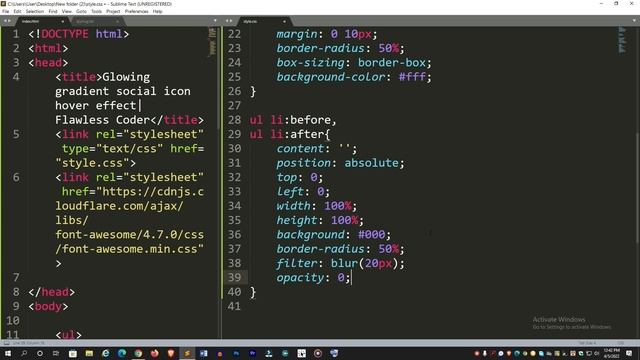The height and width of the screenshot is (360, 640).
Task: Launch Photoshop from taskbar
Action: (236, 353)
